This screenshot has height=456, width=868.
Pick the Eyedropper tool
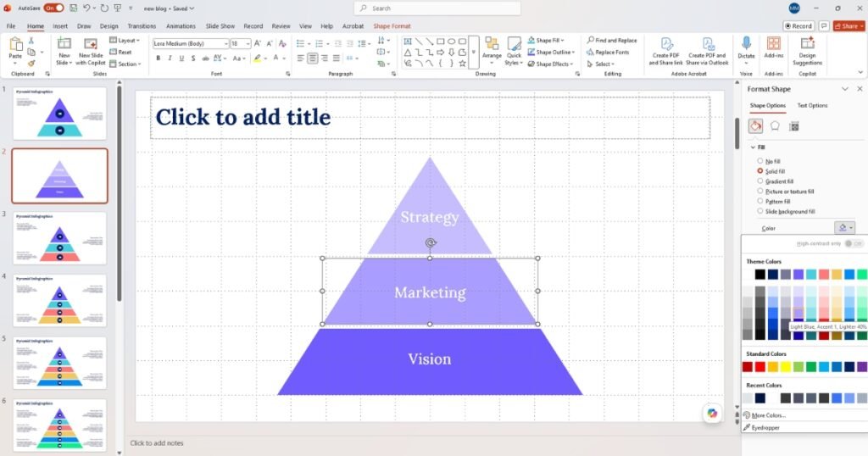point(762,427)
